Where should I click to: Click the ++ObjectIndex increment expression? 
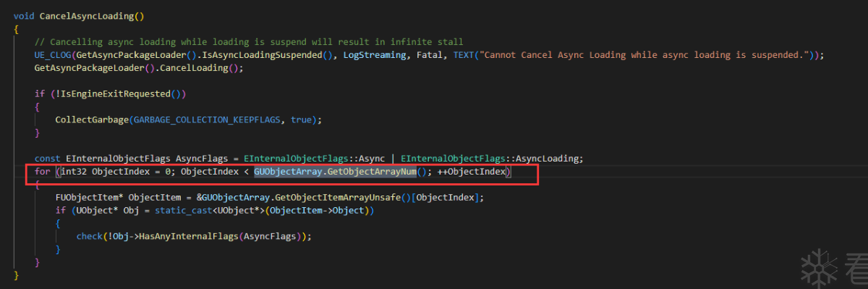(x=472, y=172)
